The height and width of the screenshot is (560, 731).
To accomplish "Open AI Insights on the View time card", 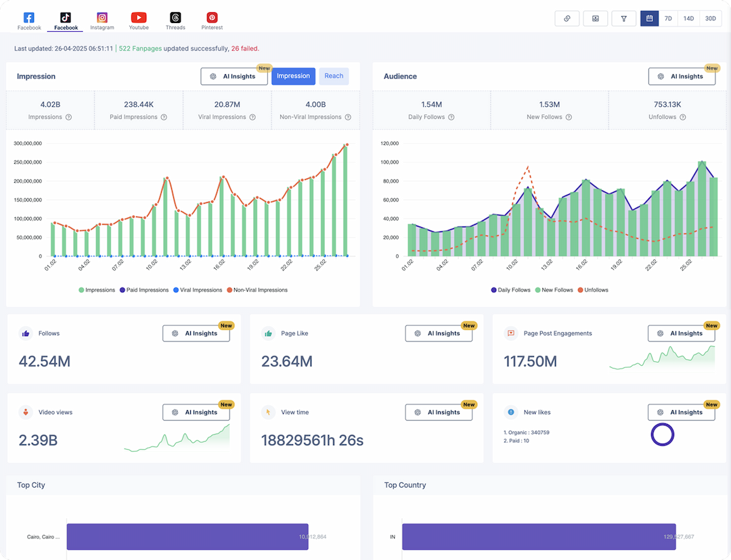I will pyautogui.click(x=439, y=413).
